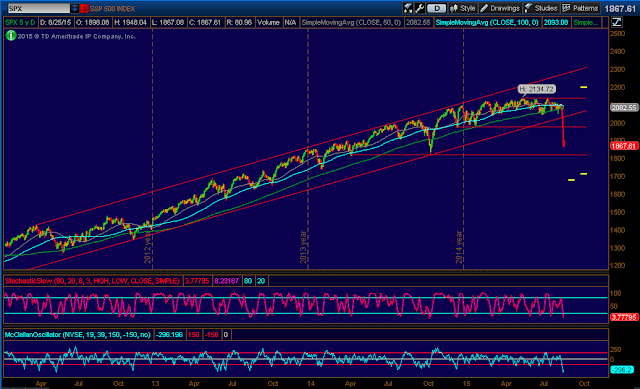Viewport: 640px width, 389px height.
Task: Click the red 3.77795 stochastic axis label
Action: coord(624,317)
